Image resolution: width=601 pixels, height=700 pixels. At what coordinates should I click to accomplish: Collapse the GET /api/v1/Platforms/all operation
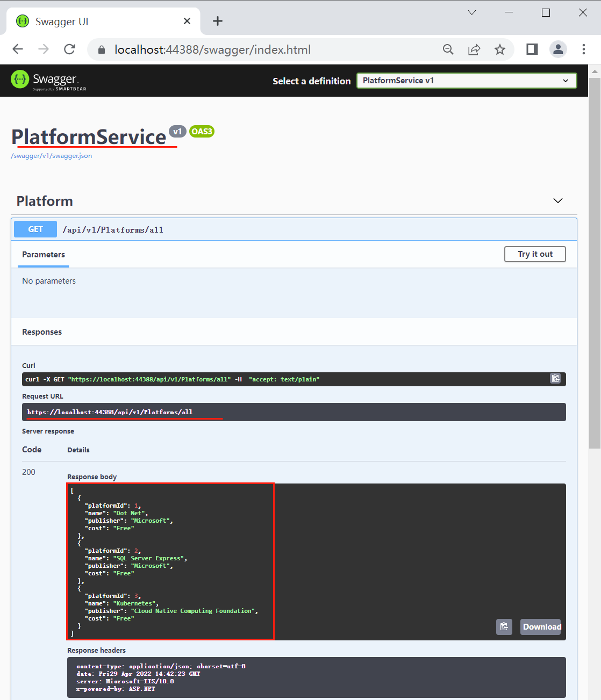click(294, 229)
